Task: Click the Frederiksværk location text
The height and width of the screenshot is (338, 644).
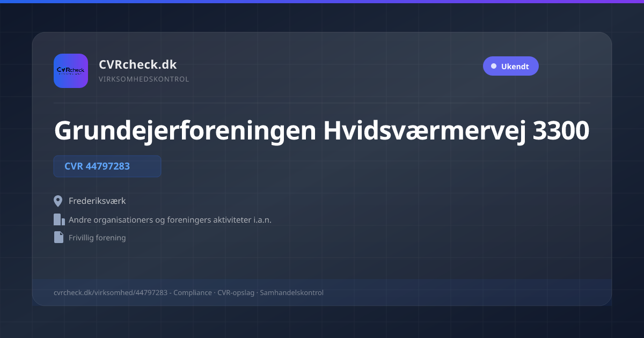Action: point(97,201)
